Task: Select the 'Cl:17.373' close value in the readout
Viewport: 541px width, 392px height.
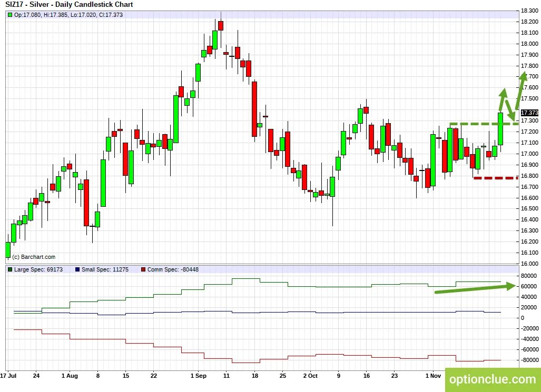Action: (111, 15)
